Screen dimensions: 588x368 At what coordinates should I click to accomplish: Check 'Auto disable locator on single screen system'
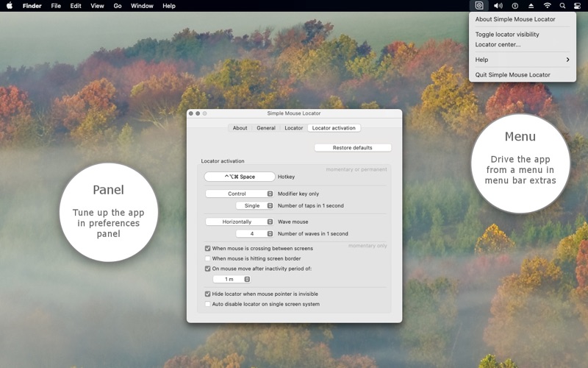[208, 304]
